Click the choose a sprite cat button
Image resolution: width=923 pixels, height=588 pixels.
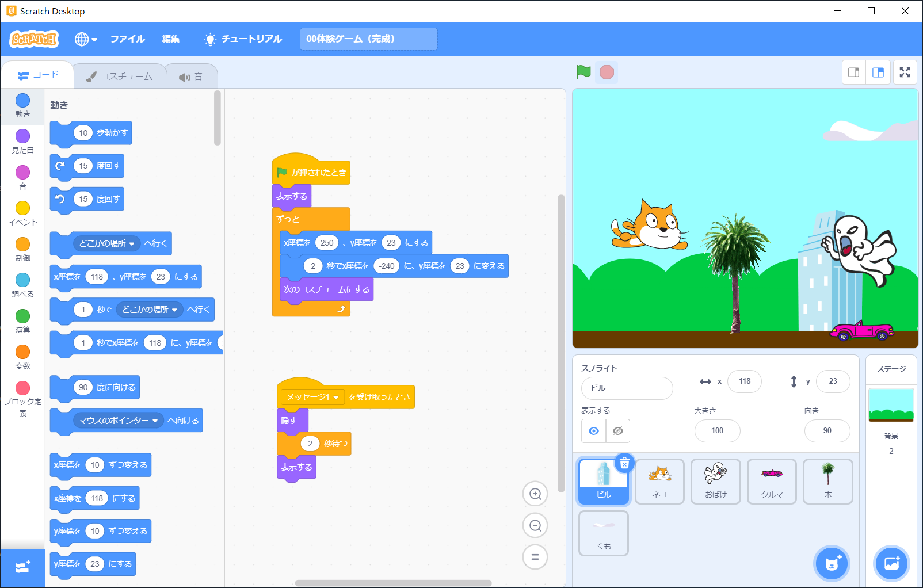(x=832, y=563)
